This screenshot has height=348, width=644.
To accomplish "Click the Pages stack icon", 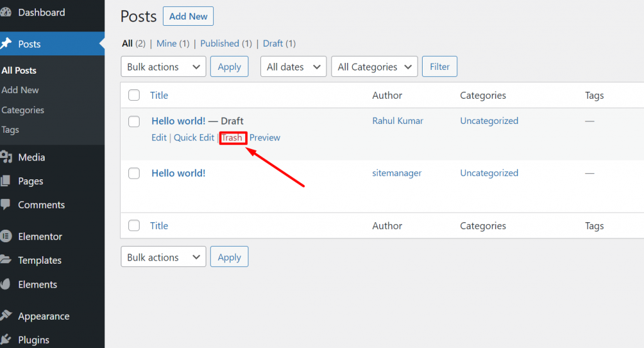I will (5, 181).
